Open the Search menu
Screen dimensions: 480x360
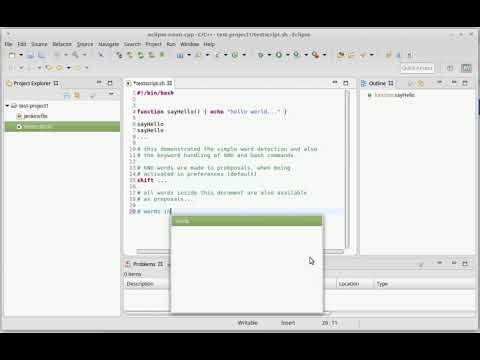pyautogui.click(x=132, y=44)
